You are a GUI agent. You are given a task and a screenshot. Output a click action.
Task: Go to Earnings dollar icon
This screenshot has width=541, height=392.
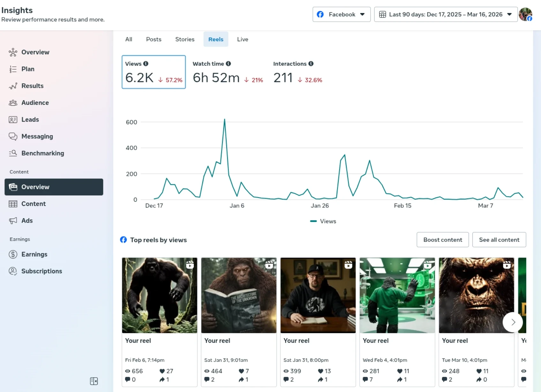point(13,254)
